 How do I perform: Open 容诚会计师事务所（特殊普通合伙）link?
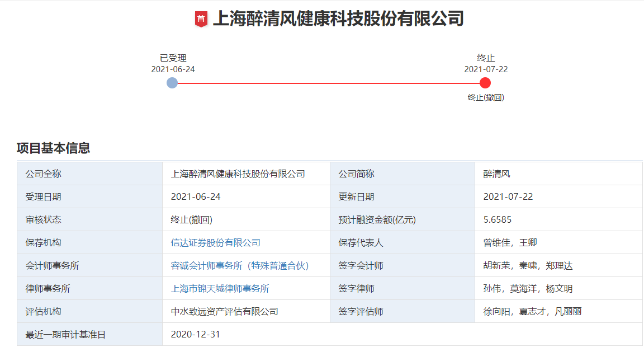[240, 266]
